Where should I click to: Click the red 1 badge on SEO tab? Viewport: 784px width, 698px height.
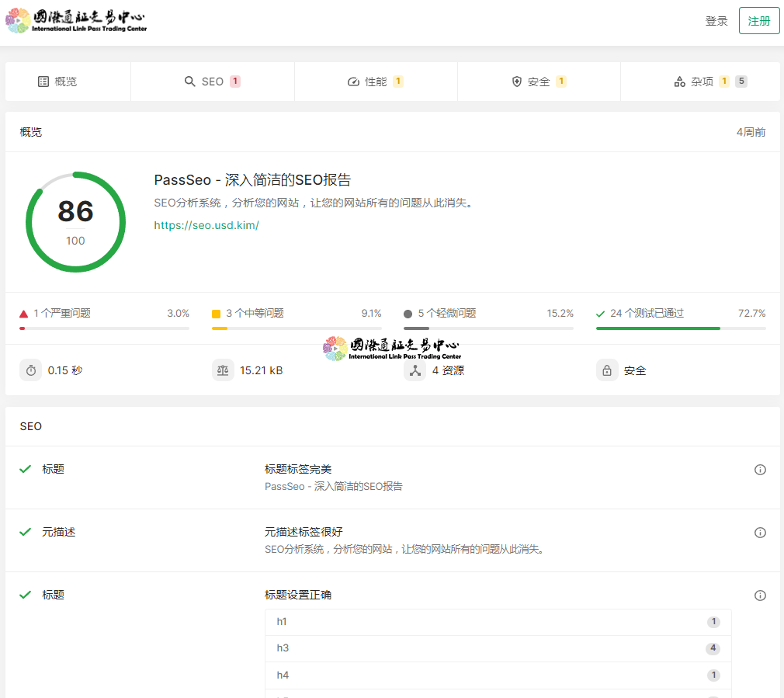click(x=235, y=81)
